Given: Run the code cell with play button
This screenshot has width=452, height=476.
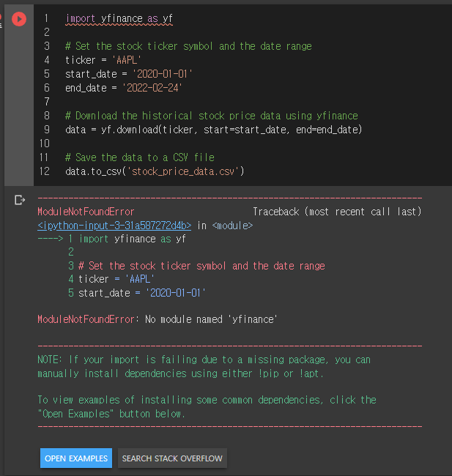Looking at the screenshot, I should pyautogui.click(x=19, y=19).
